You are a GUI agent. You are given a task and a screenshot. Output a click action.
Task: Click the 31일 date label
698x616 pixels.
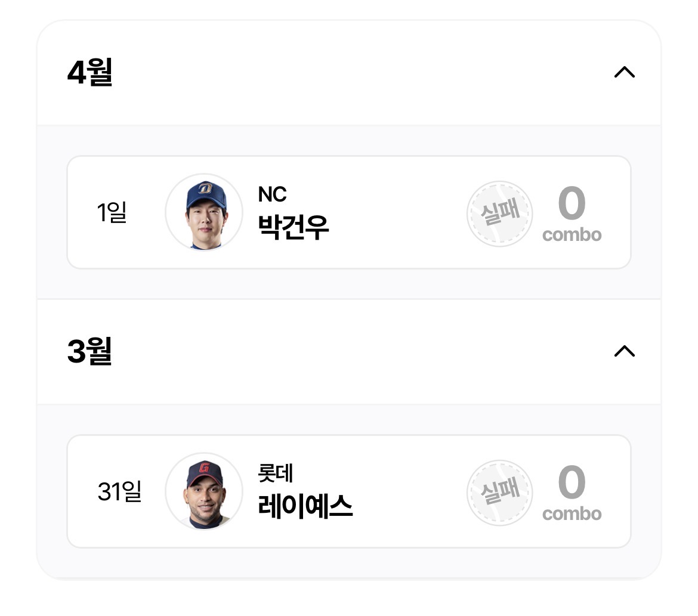pyautogui.click(x=119, y=492)
